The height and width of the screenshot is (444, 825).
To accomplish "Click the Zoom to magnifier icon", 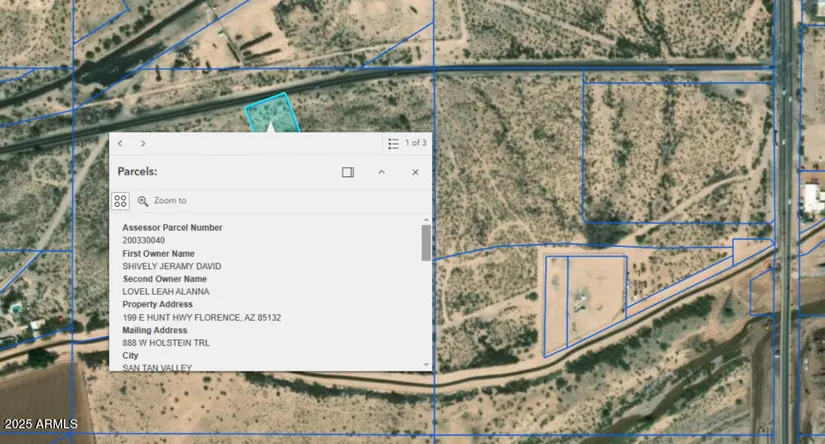I will point(143,201).
